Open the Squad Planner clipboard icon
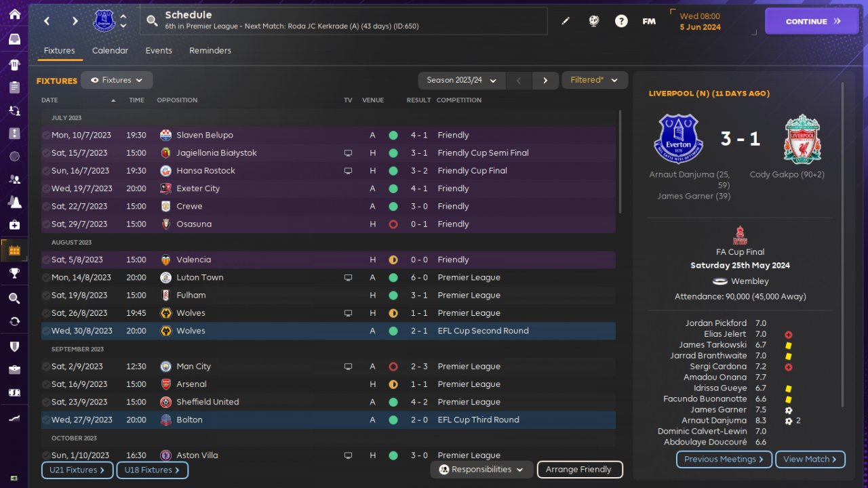Screen dimensions: 868x488 (14, 87)
